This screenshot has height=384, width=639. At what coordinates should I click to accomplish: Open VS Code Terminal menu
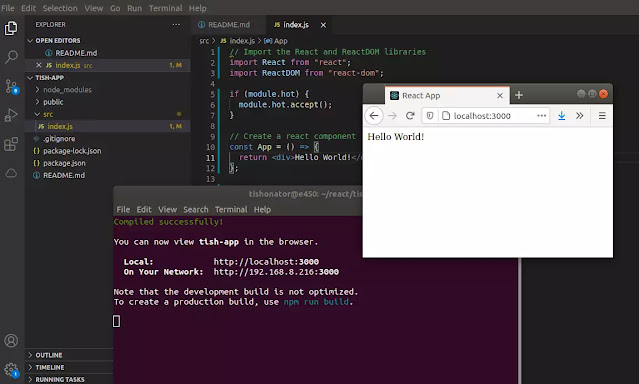[165, 8]
